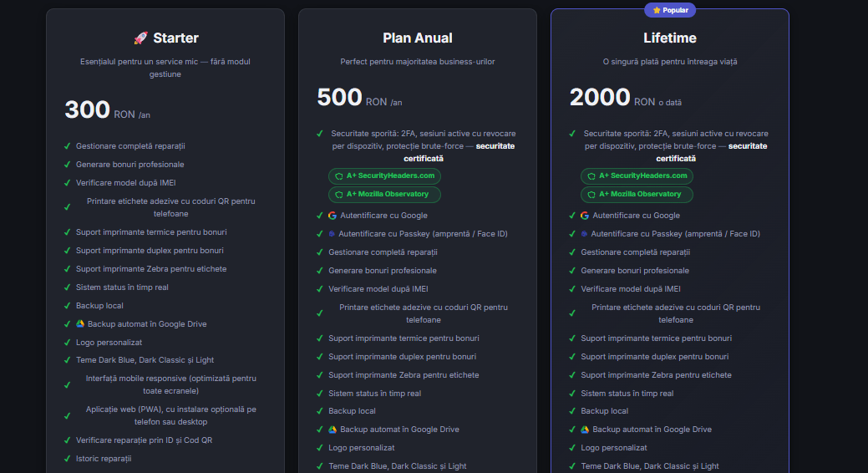The image size is (868, 473).
Task: Click Starter's 'Sistem status în timp real'
Action: 122,287
